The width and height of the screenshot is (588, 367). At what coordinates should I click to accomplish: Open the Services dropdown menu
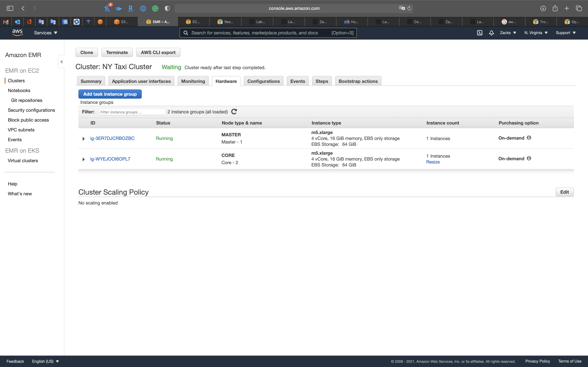(x=45, y=33)
